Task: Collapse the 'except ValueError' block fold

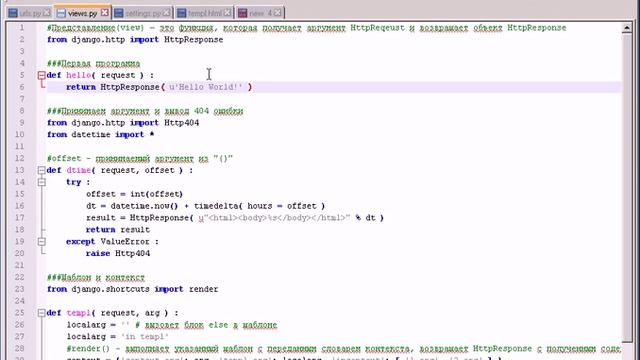Action: (x=41, y=242)
